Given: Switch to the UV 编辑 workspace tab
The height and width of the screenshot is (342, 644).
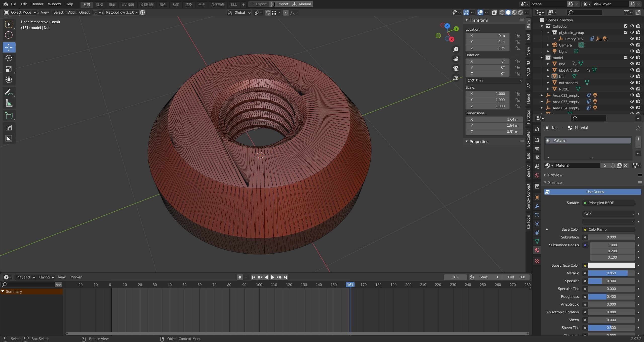Looking at the screenshot, I should (128, 5).
